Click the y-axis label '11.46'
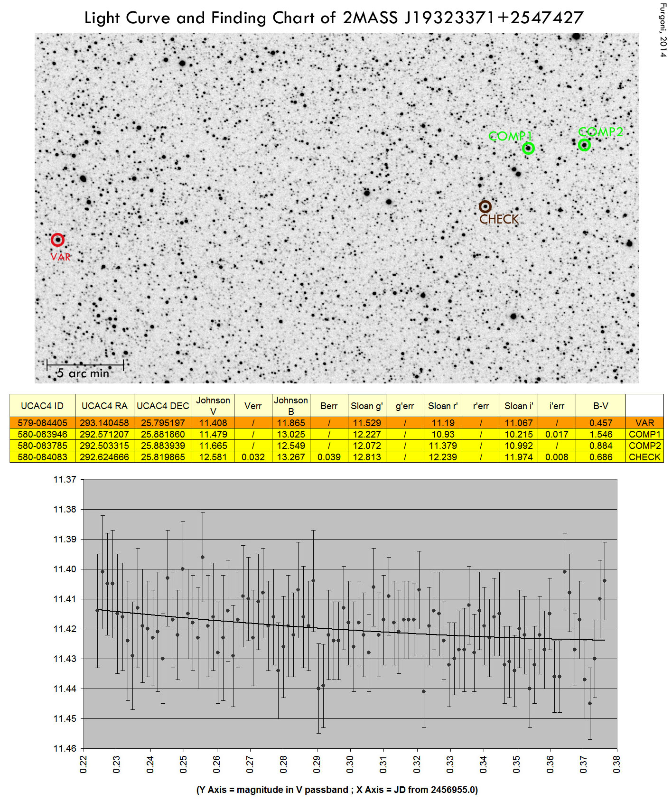 point(65,749)
